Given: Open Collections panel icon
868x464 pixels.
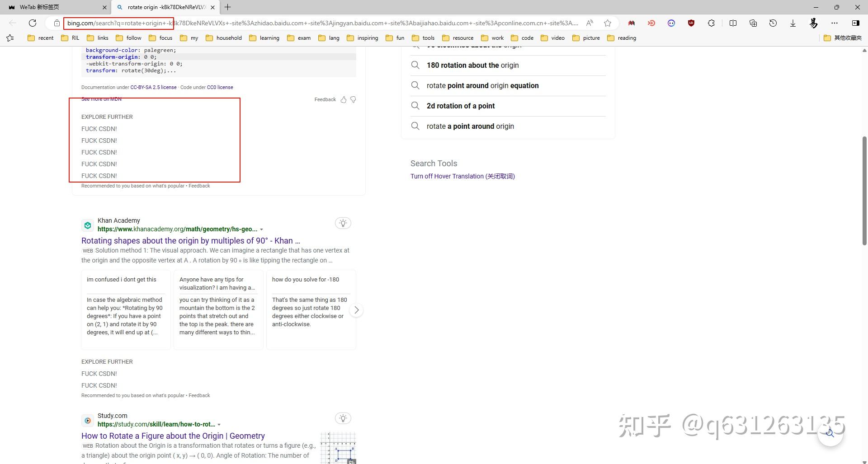Looking at the screenshot, I should (x=753, y=23).
